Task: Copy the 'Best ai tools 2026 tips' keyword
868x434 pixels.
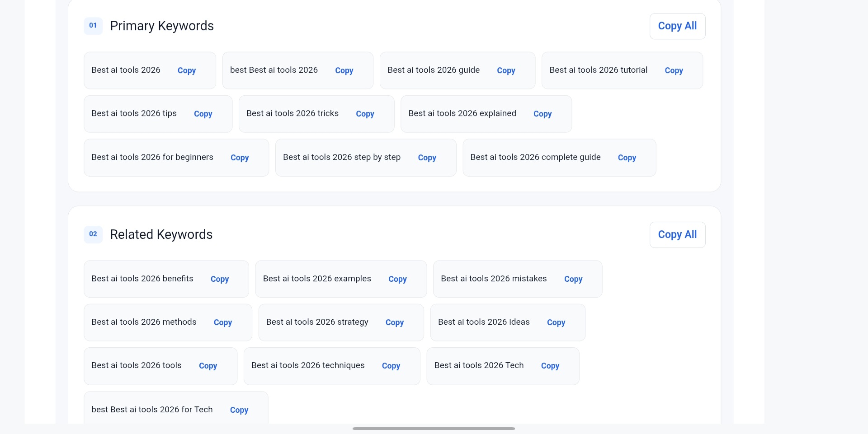Action: tap(203, 114)
